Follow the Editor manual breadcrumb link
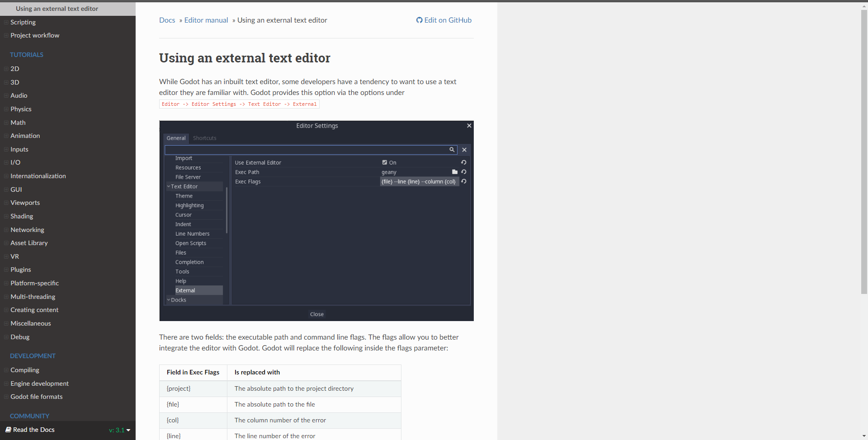 [x=206, y=20]
